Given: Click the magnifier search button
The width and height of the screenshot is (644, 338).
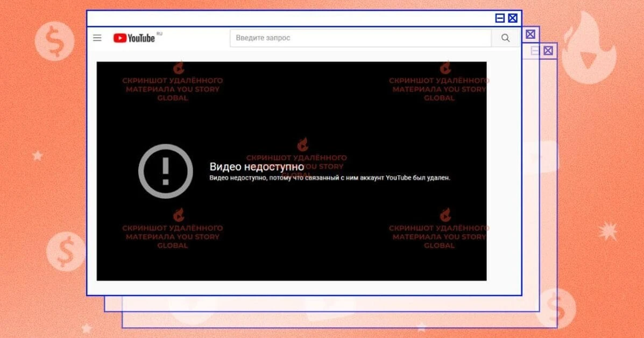Looking at the screenshot, I should 505,38.
